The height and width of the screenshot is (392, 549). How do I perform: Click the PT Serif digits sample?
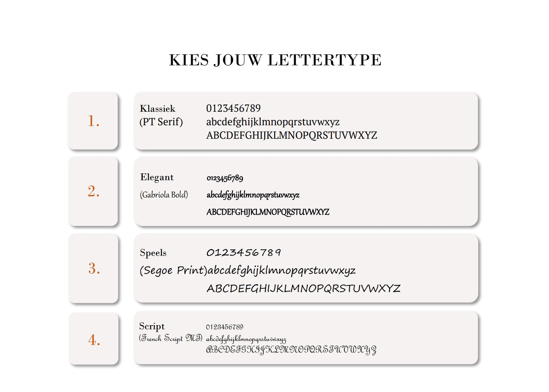233,109
